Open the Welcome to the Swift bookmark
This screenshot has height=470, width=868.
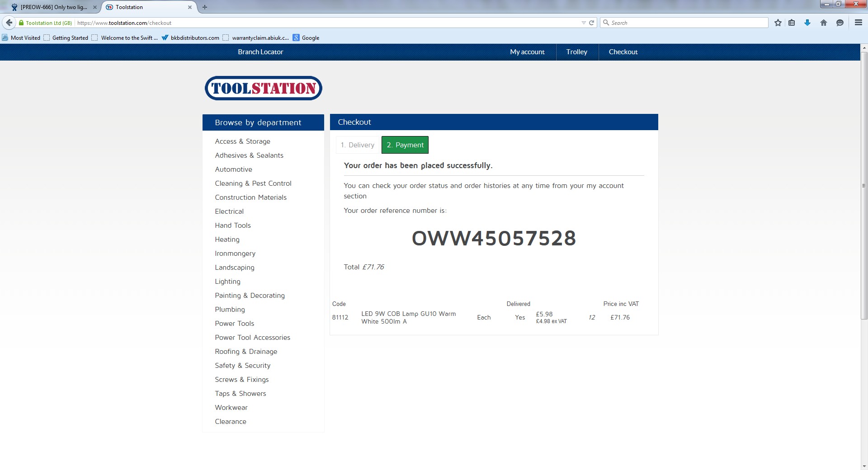pyautogui.click(x=125, y=38)
